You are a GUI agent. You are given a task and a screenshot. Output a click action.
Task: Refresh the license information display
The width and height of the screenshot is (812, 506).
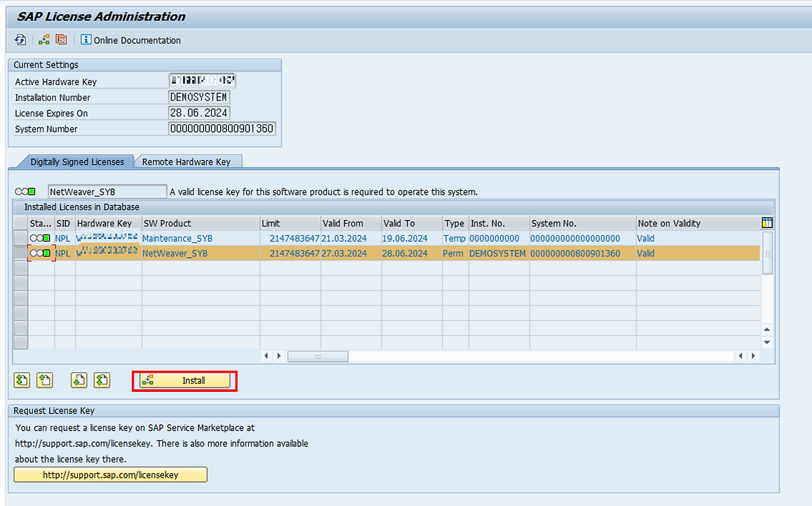[20, 39]
